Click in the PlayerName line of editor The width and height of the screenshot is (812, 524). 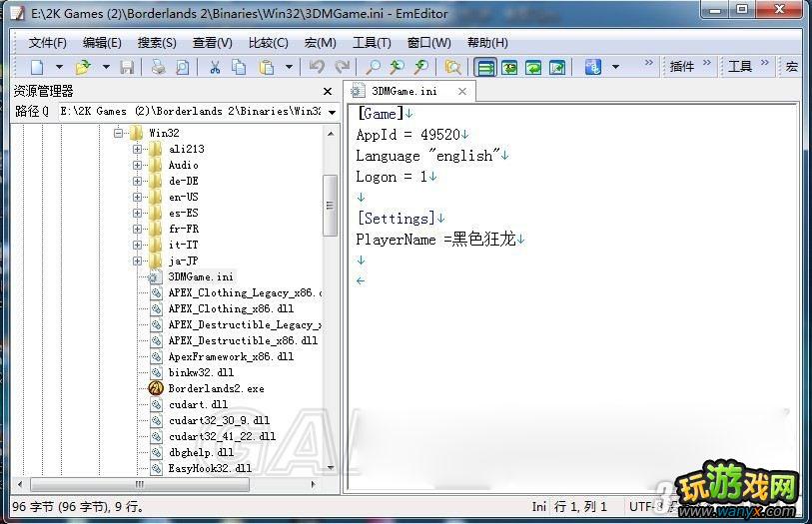pyautogui.click(x=440, y=240)
